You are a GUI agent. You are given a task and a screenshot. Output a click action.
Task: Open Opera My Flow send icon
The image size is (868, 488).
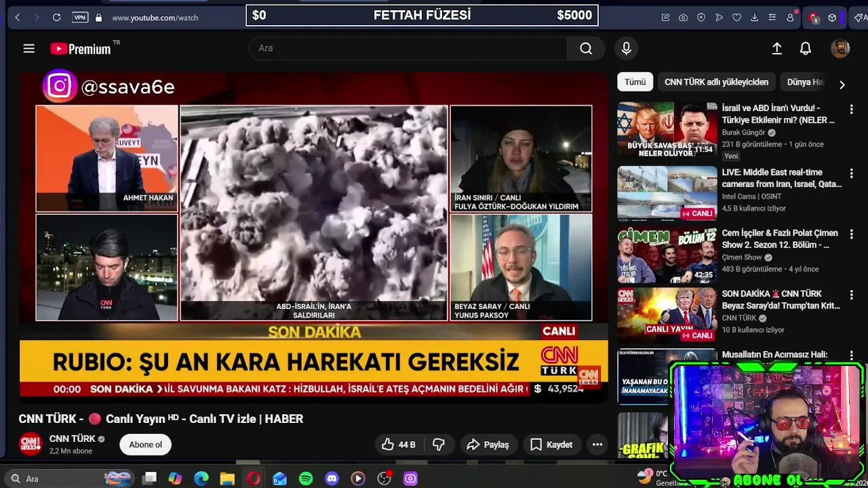click(x=719, y=18)
